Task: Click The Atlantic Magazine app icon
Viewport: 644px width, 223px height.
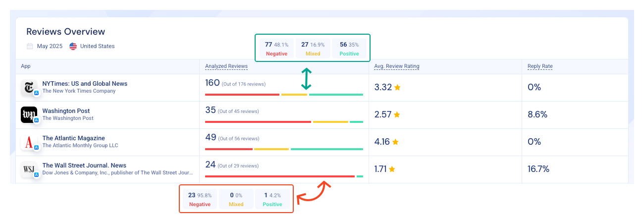Action: click(x=29, y=142)
